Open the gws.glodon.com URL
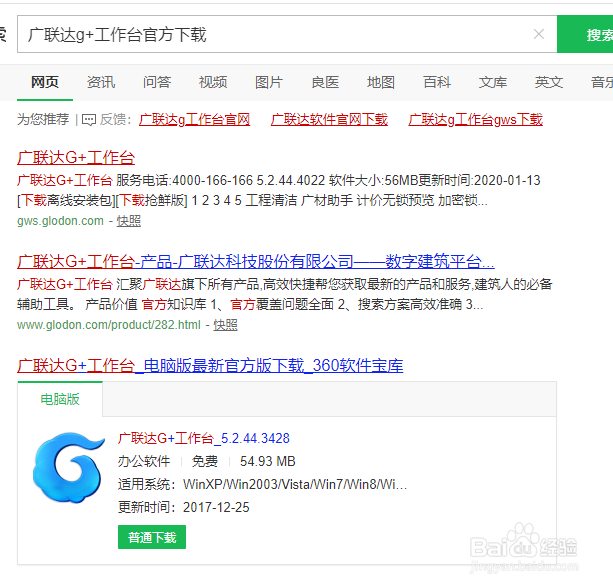 click(60, 221)
